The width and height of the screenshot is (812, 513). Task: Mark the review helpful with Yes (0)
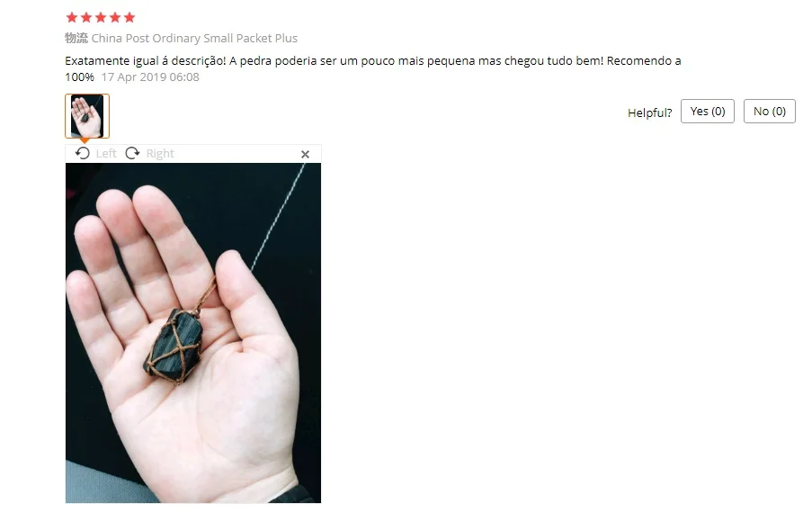[x=708, y=112]
